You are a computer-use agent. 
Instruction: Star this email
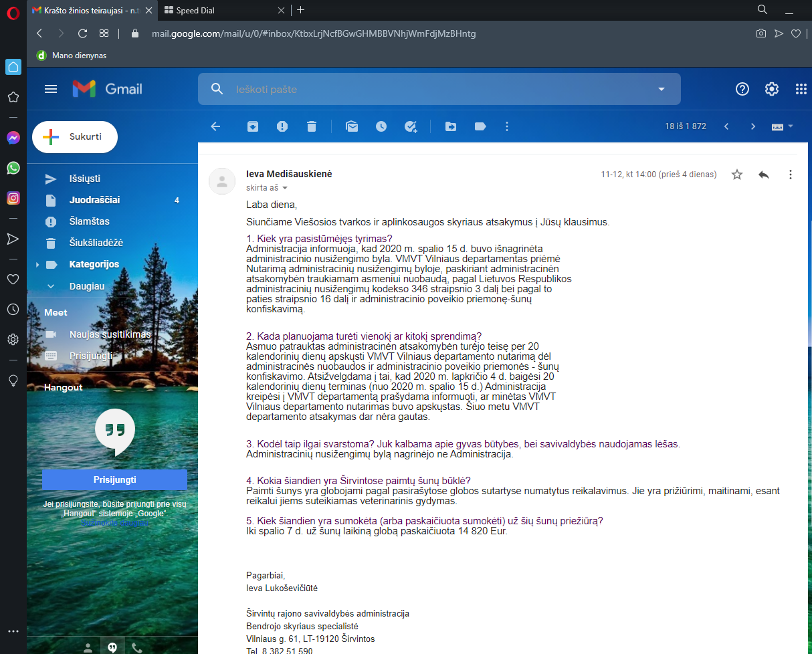pos(737,175)
